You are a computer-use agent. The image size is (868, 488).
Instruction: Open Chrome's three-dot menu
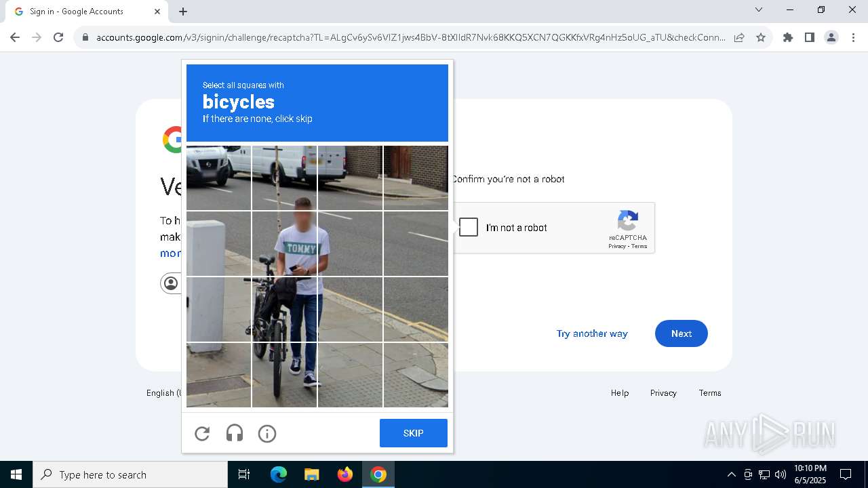[853, 37]
